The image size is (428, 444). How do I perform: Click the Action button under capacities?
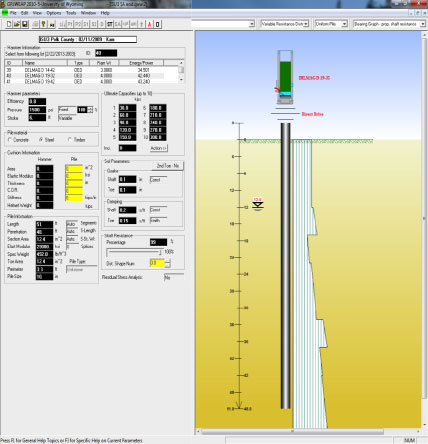pyautogui.click(x=159, y=148)
